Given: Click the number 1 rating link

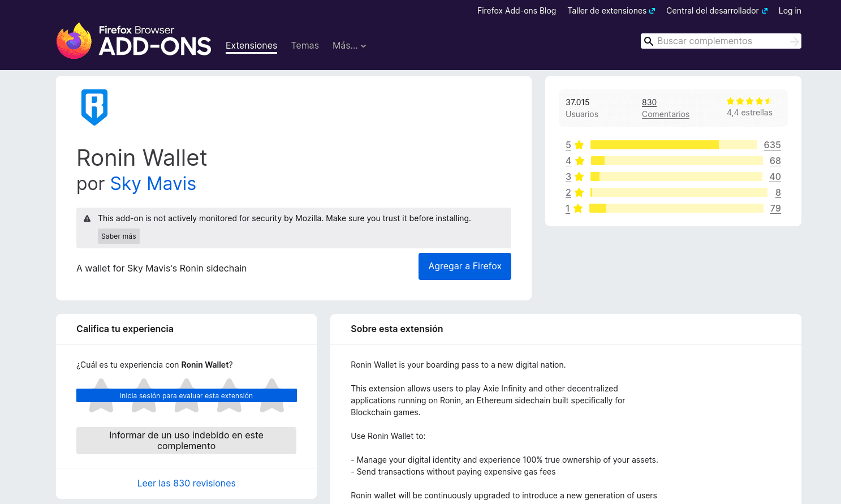Looking at the screenshot, I should 568,208.
